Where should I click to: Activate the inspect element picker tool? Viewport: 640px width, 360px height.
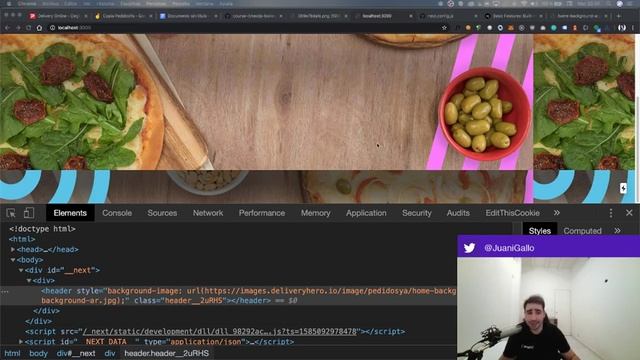(x=11, y=213)
